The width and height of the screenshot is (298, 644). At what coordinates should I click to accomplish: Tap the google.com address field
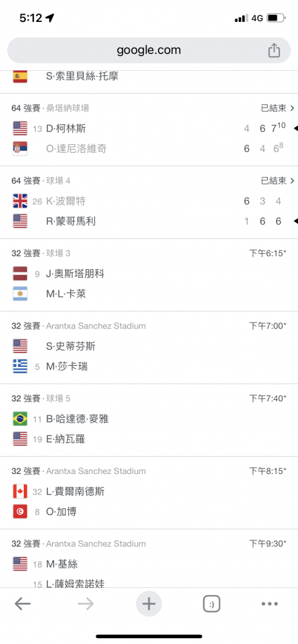[x=149, y=50]
